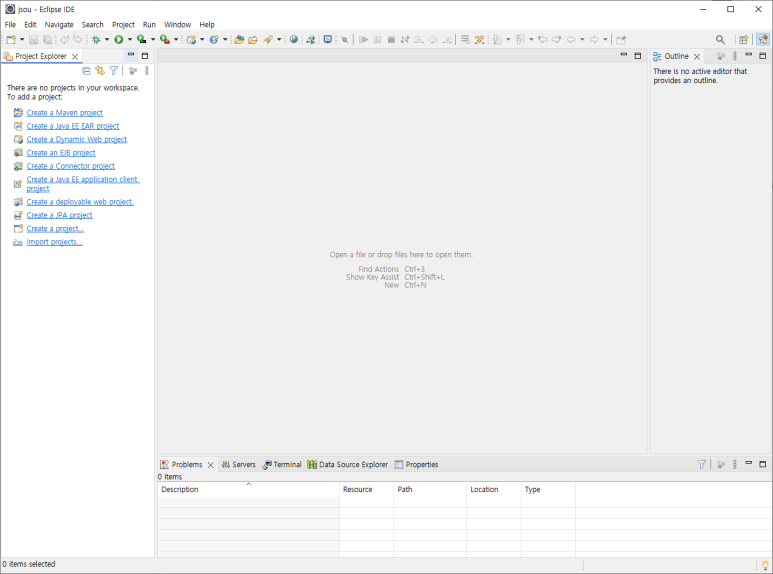The image size is (773, 574).
Task: Click the Problems view filter funnel icon
Action: point(702,465)
